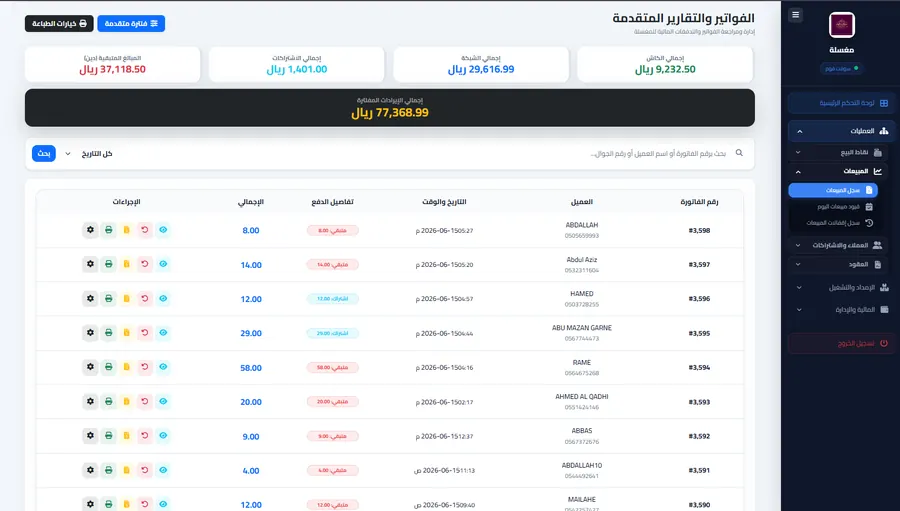Open the yellow document icon for invoice #3,598

coord(126,230)
